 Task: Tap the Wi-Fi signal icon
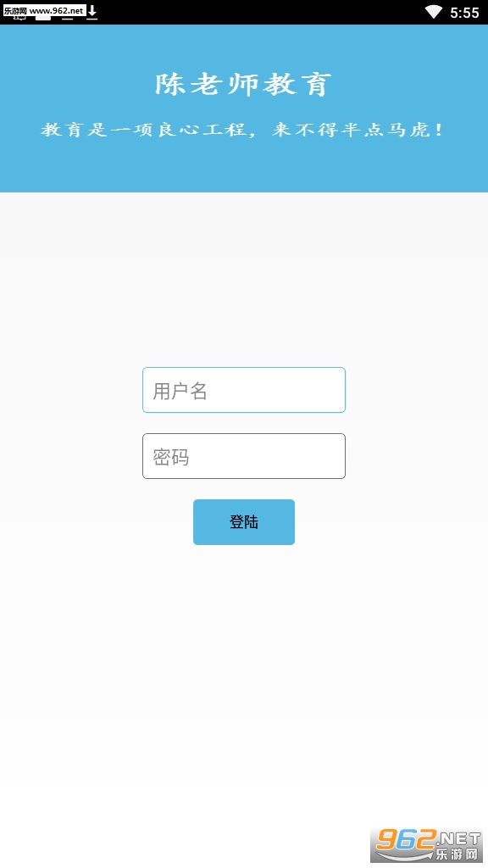[433, 12]
